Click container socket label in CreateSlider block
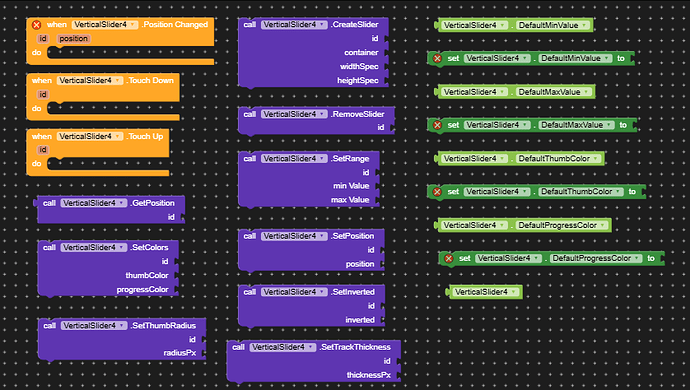This screenshot has width=690, height=390. coord(361,52)
